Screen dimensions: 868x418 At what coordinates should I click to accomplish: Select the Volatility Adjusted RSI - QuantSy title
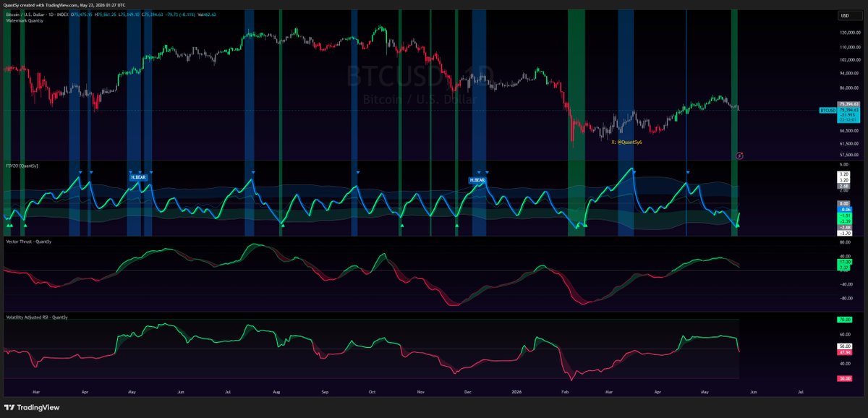click(x=36, y=317)
